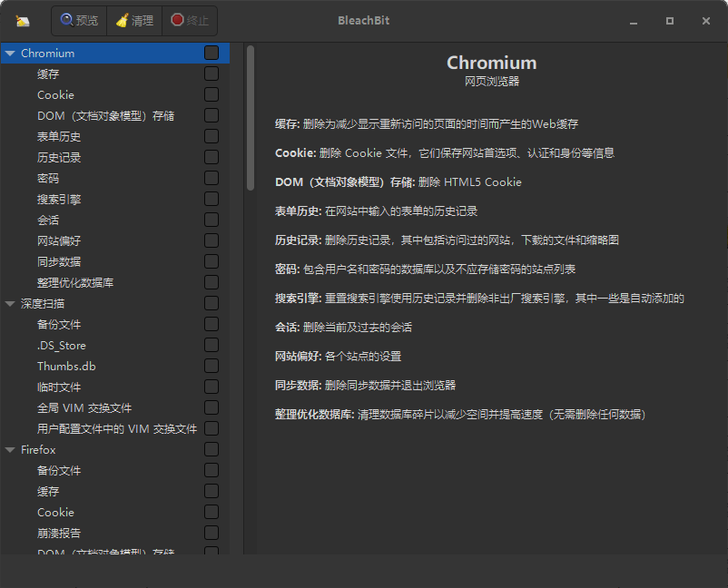Enable the Chromium group checkbox
The height and width of the screenshot is (588, 728).
pyautogui.click(x=212, y=54)
